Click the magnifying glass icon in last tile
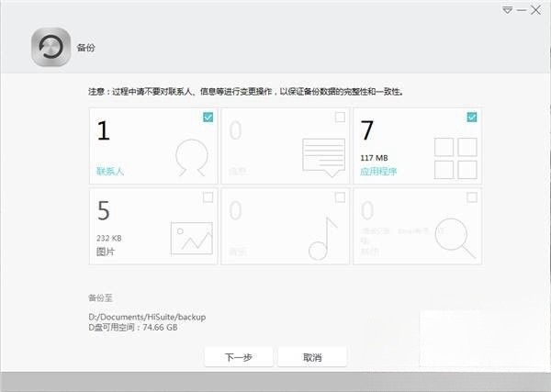Screen dimensions: 551x392 click(x=455, y=238)
